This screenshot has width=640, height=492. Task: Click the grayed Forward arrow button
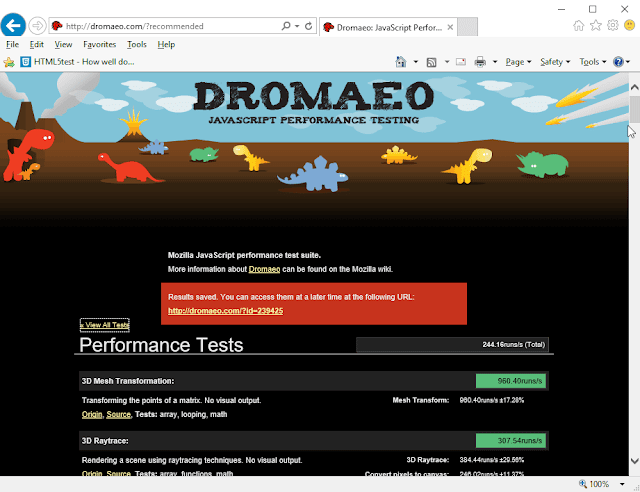coord(37,26)
